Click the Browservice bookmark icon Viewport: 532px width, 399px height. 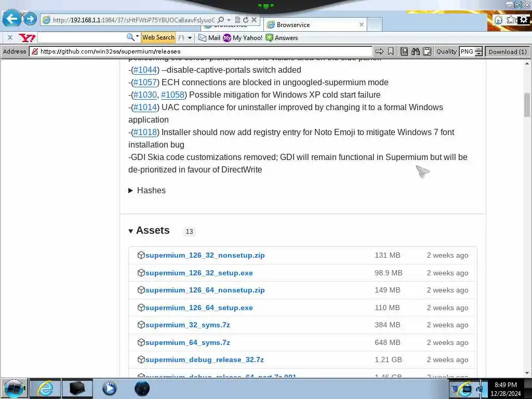tap(391, 51)
